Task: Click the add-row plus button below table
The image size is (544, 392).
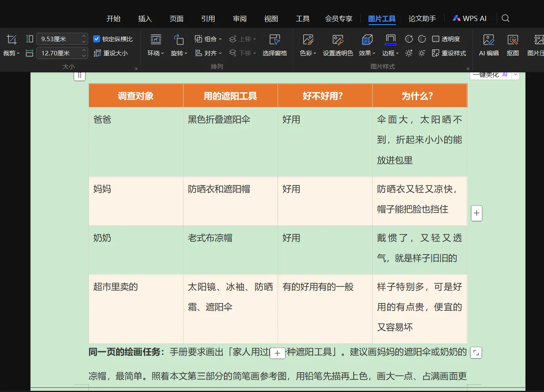Action: pos(277,353)
